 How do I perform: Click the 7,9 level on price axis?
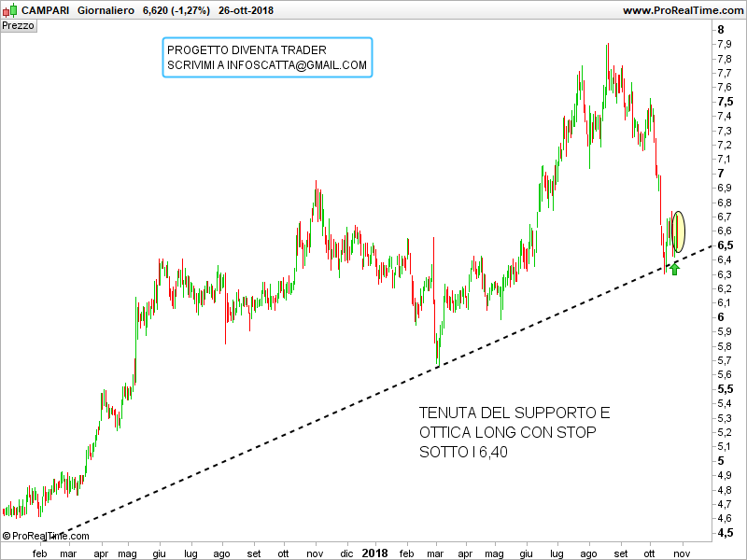[723, 44]
